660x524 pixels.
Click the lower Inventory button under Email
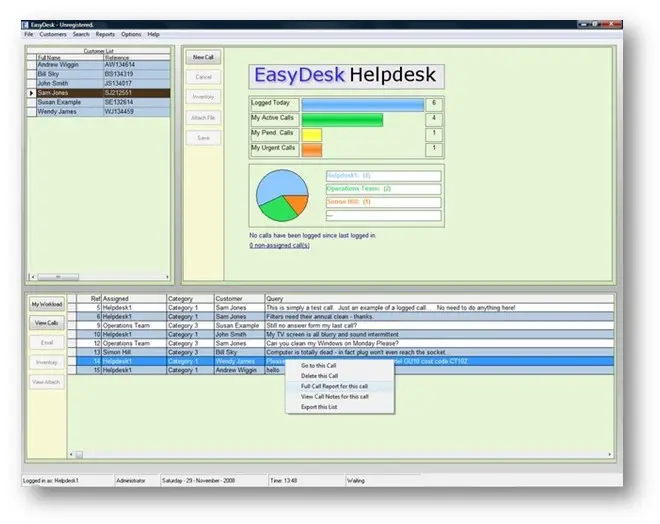(47, 362)
